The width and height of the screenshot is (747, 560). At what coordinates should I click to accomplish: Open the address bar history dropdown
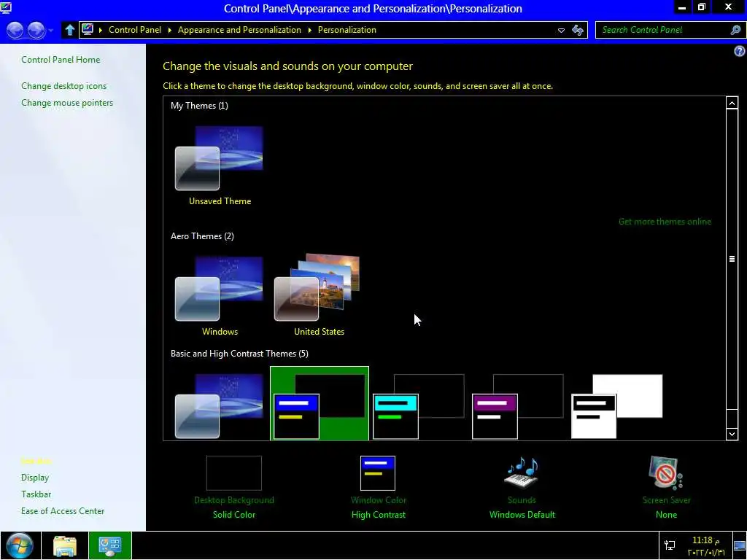[561, 30]
